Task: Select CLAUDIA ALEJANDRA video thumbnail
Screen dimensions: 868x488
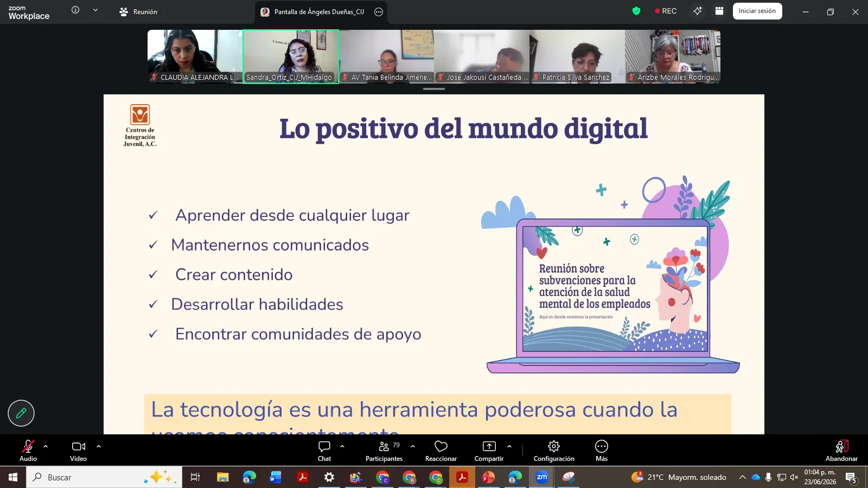Action: [195, 56]
